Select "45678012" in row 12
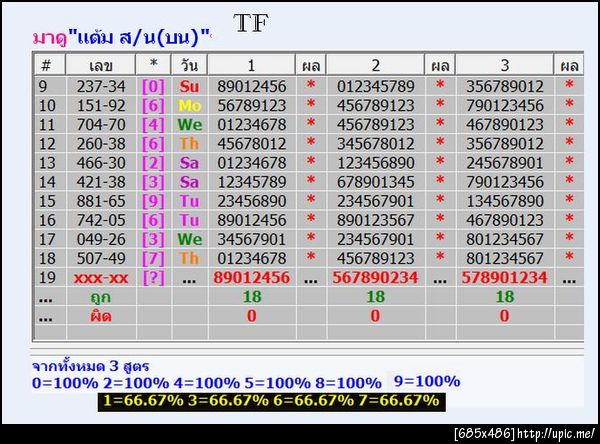Screen dimensions: 600x444 pos(252,144)
